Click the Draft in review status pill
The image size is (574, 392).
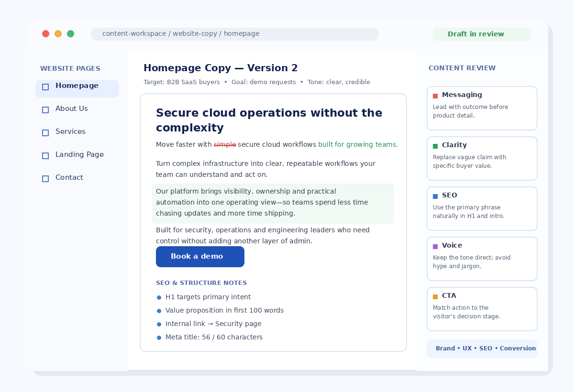[x=482, y=34]
